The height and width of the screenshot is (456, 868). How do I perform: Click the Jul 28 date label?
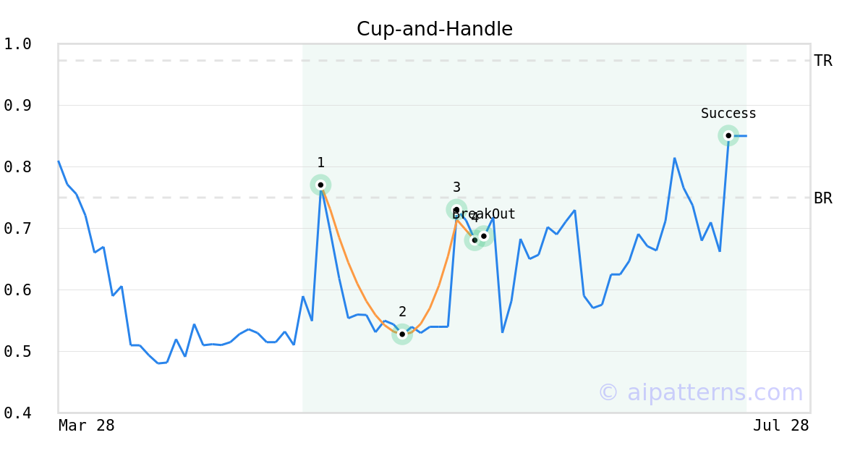click(x=780, y=426)
